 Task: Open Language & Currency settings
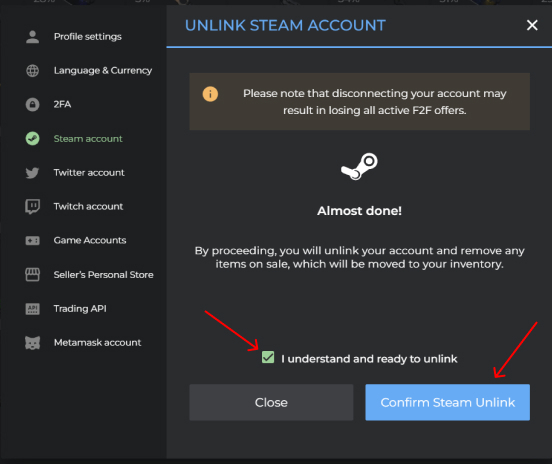tap(103, 70)
